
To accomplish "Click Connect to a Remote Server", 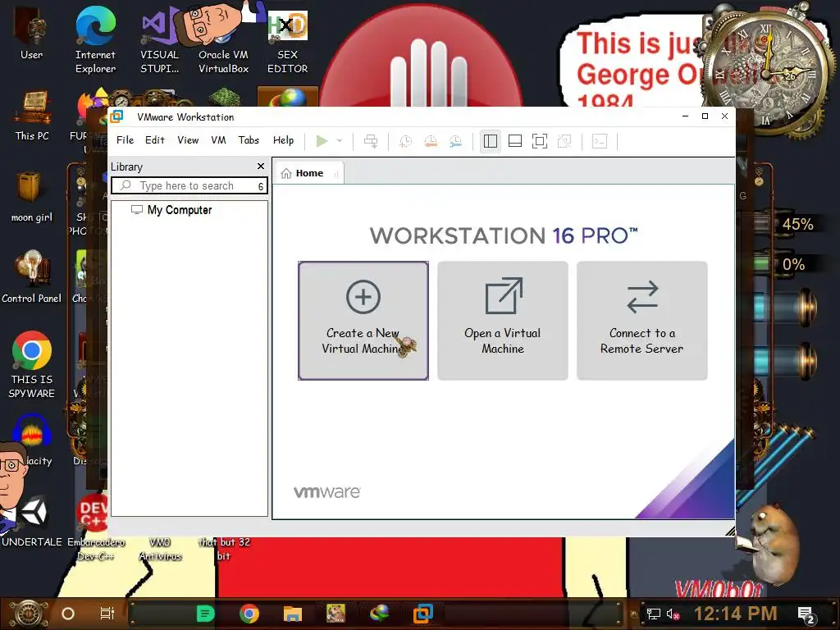I will coord(641,321).
